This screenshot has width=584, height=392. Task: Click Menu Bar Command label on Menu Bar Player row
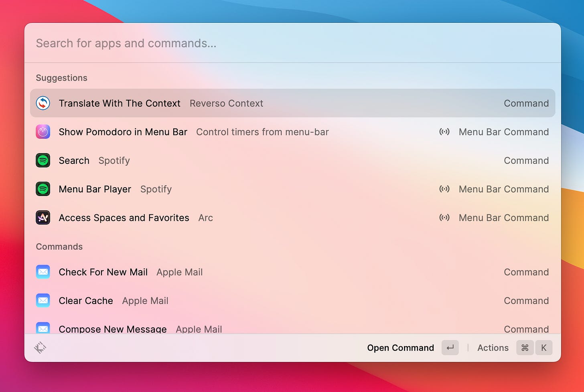[504, 189]
